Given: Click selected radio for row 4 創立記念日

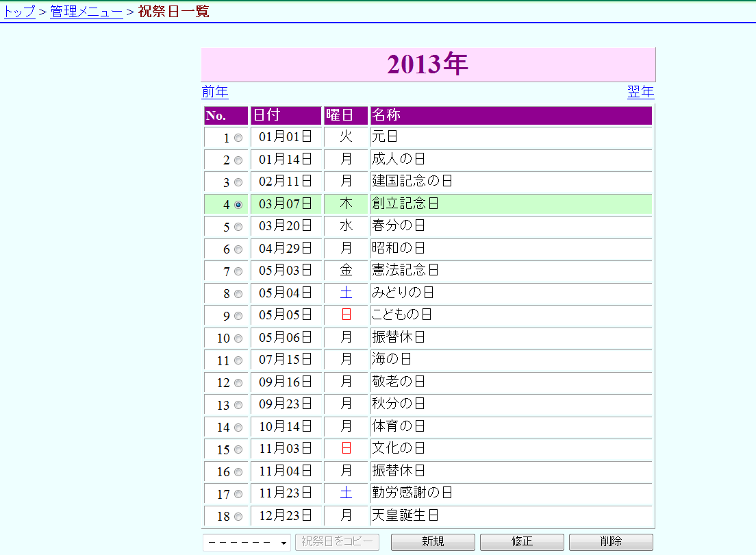Looking at the screenshot, I should (x=238, y=205).
